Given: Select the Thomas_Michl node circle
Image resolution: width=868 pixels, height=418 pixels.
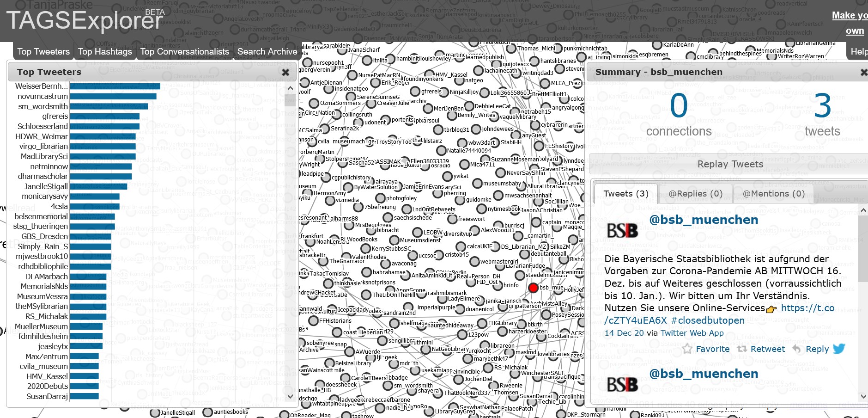Looking at the screenshot, I should [x=511, y=49].
